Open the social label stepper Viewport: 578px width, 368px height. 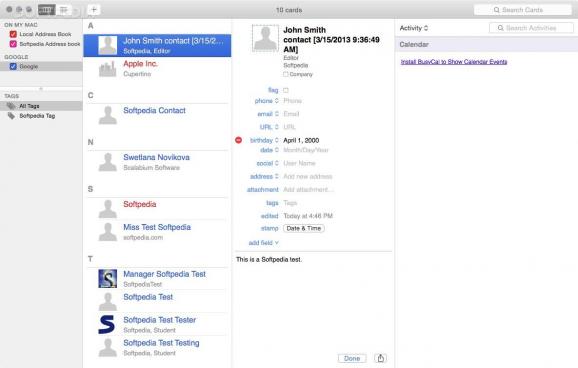[x=276, y=163]
